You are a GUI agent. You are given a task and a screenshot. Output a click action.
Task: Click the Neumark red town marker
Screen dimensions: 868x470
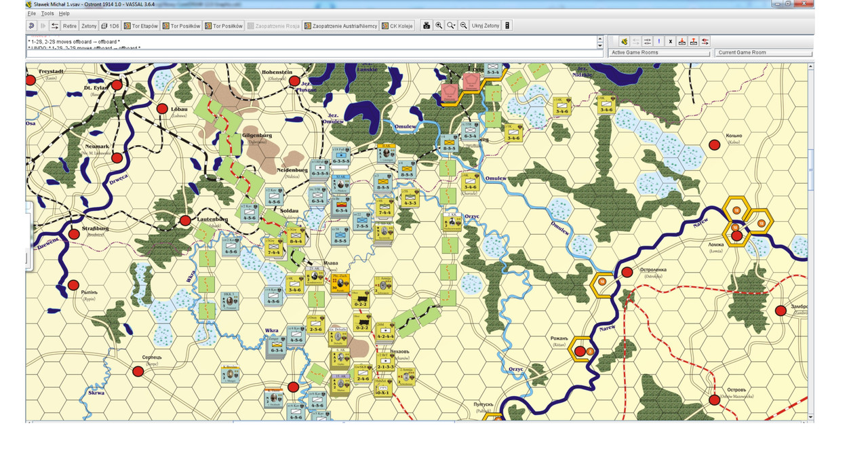pos(117,158)
